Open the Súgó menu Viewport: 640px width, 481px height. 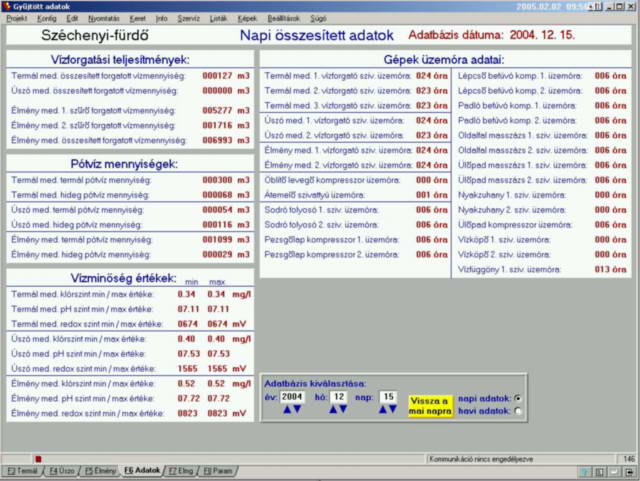coord(318,19)
